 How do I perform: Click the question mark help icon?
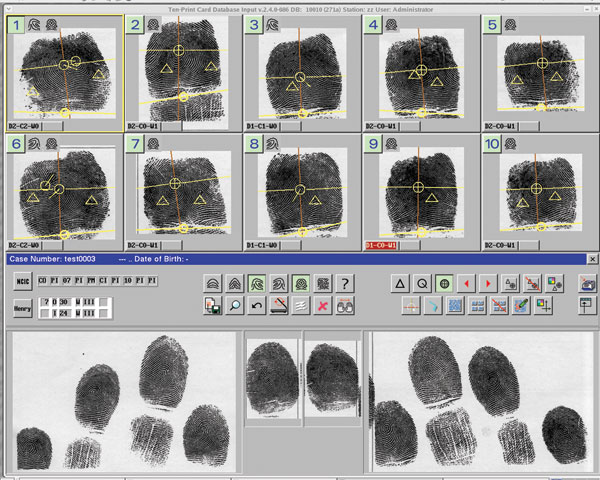coord(345,284)
